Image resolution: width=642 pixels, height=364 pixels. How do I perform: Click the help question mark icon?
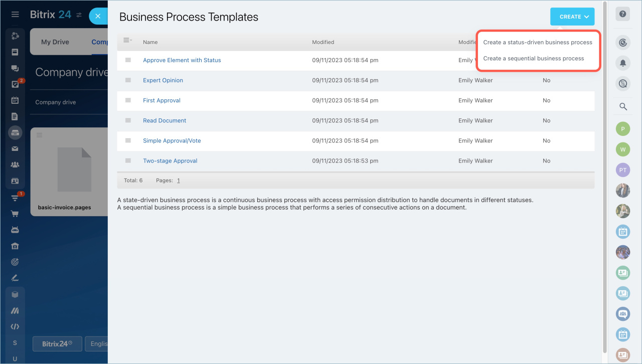pos(622,14)
